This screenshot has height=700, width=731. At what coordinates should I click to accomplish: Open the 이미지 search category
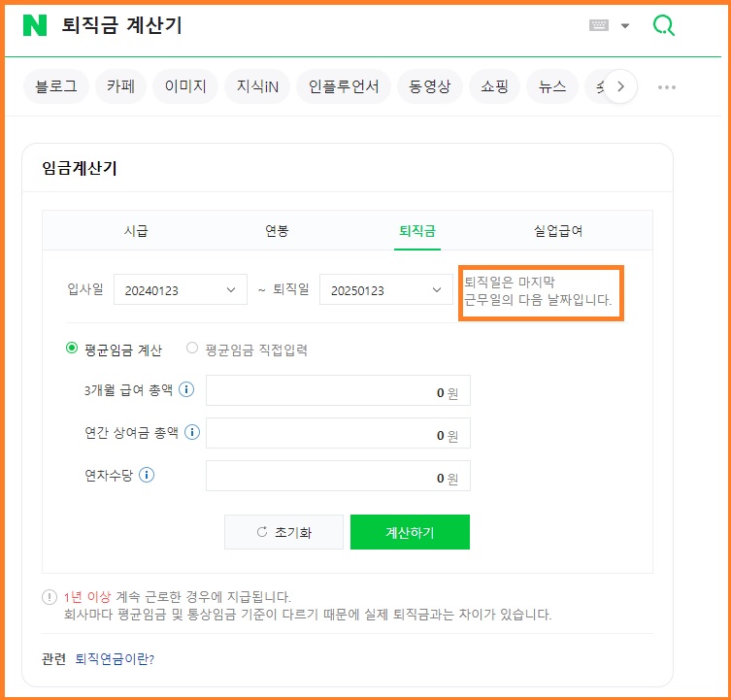(185, 86)
